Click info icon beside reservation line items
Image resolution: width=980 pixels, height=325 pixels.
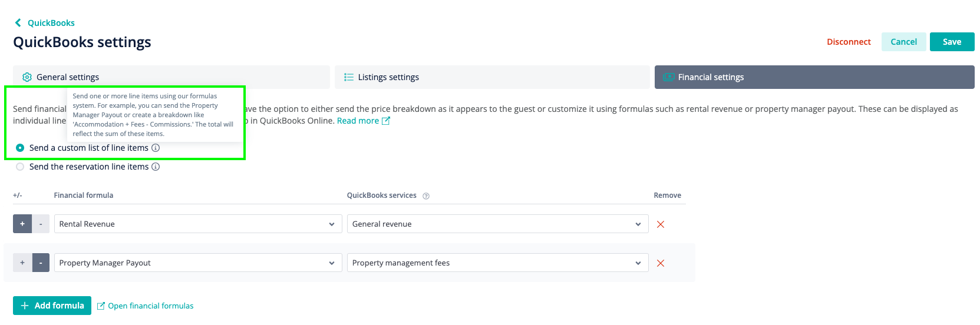click(156, 167)
